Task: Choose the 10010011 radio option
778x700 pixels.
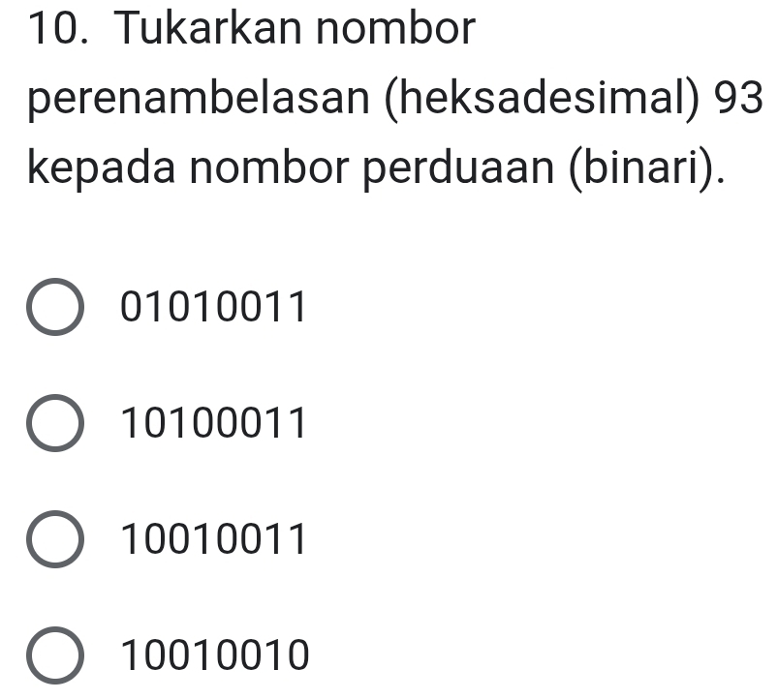Action: [55, 539]
